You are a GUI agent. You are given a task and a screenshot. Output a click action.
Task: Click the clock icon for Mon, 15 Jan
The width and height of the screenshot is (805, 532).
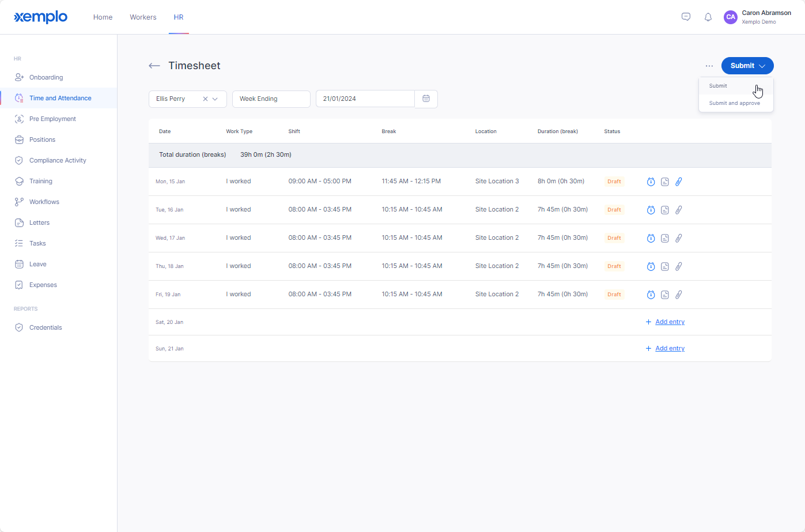click(x=651, y=182)
